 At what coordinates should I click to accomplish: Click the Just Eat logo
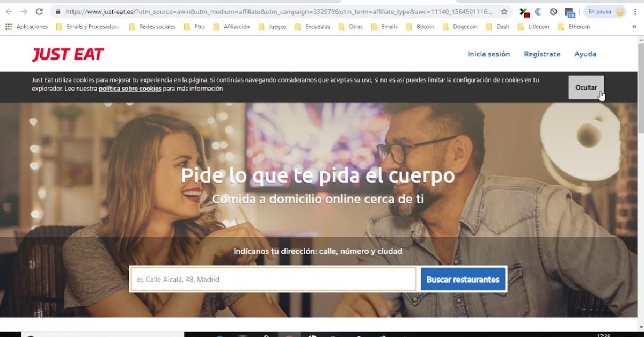(68, 54)
